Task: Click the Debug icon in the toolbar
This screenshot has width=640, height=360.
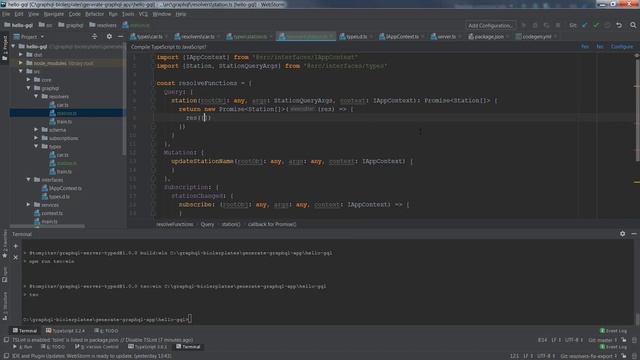Action: (x=535, y=25)
